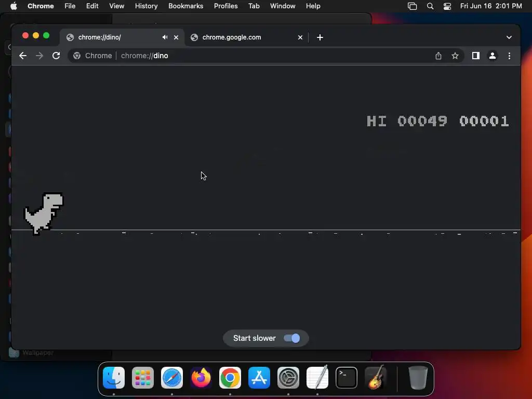This screenshot has width=532, height=399.
Task: Switch to the chrome://dino/ tab
Action: [122, 37]
